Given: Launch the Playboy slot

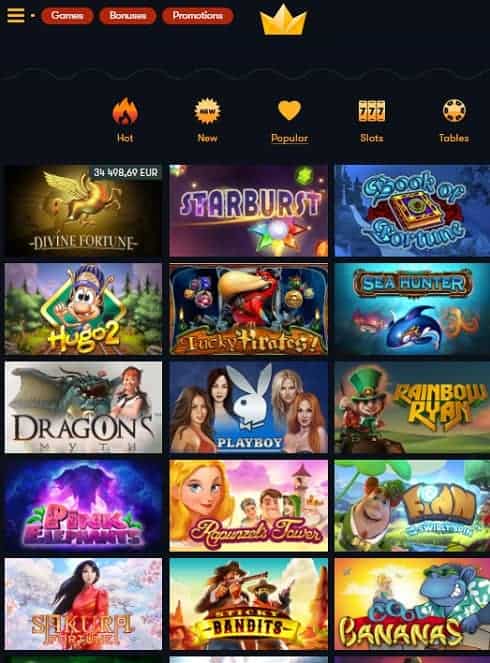Looking at the screenshot, I should (x=249, y=407).
